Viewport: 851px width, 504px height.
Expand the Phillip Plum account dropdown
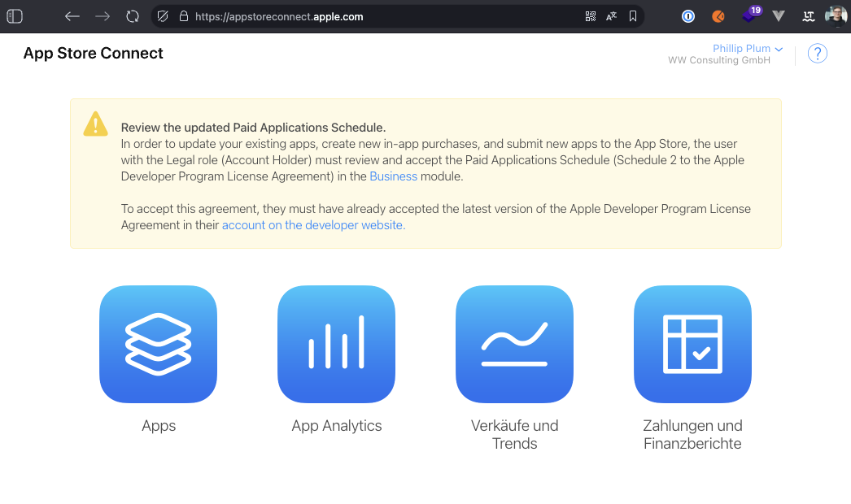pos(747,49)
